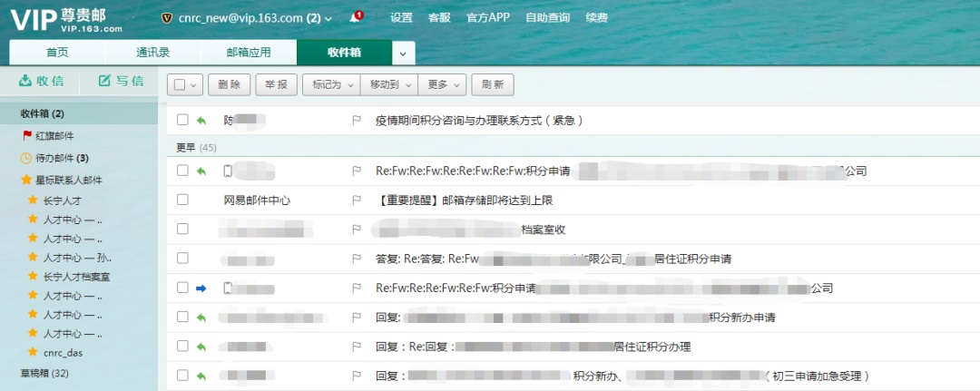980x391 pixels.
Task: Open the 自助查询 link
Action: pyautogui.click(x=547, y=17)
